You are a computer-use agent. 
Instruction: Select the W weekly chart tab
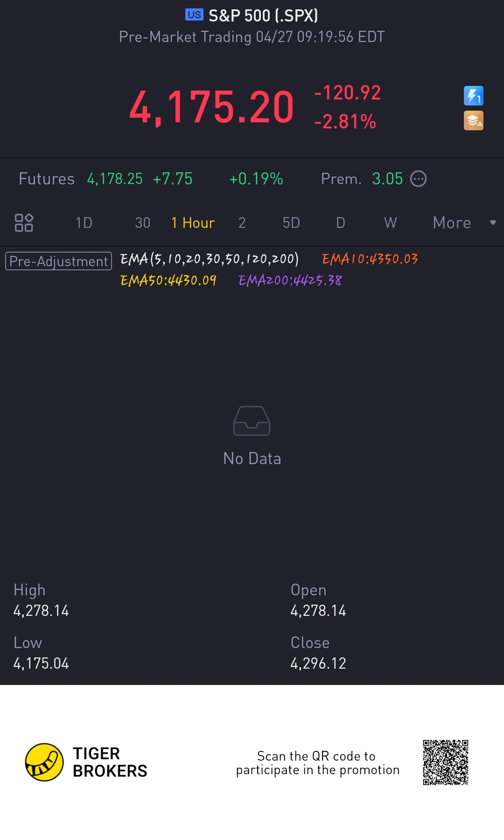pos(390,223)
